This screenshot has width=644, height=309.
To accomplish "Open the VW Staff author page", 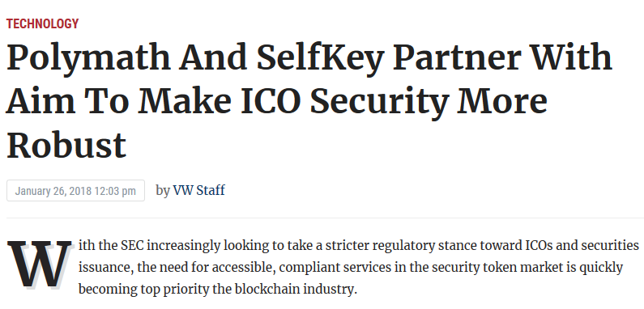I will click(x=198, y=190).
